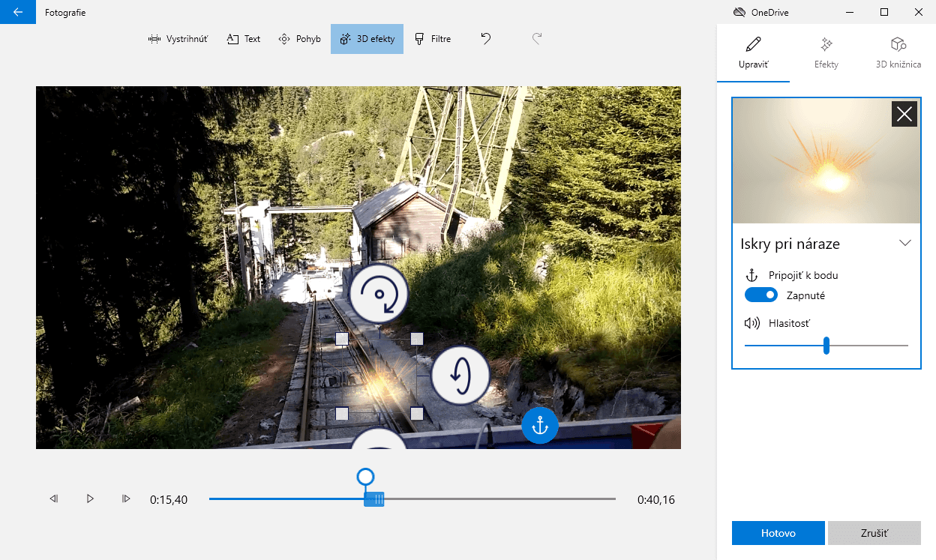The width and height of the screenshot is (936, 560).
Task: Play the video preview
Action: tap(90, 499)
